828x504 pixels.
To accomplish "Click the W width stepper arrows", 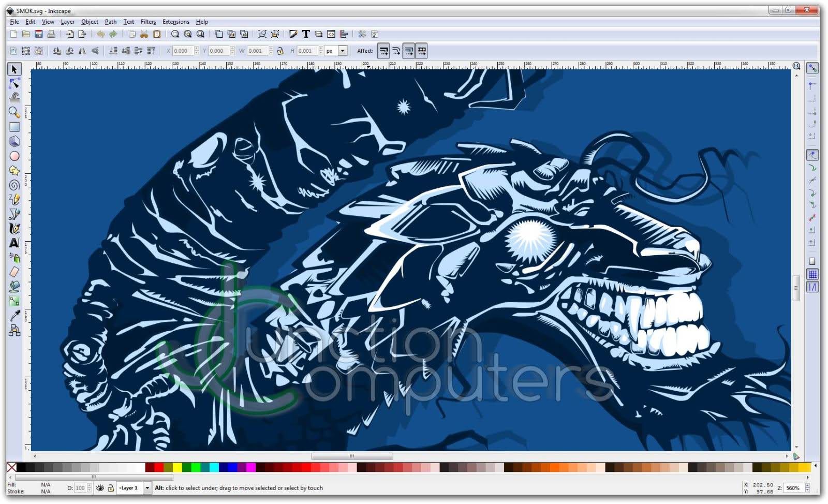I will pos(271,51).
